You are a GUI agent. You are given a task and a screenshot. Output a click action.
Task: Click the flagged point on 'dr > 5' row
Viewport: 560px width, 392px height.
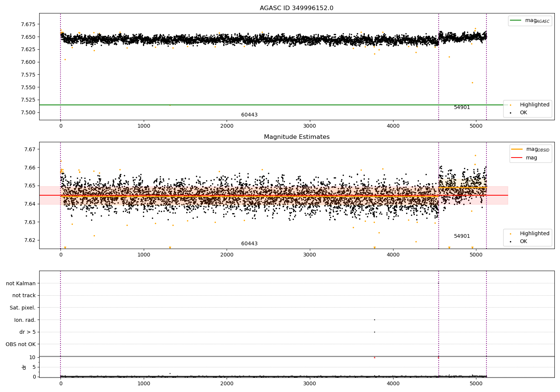pos(374,332)
